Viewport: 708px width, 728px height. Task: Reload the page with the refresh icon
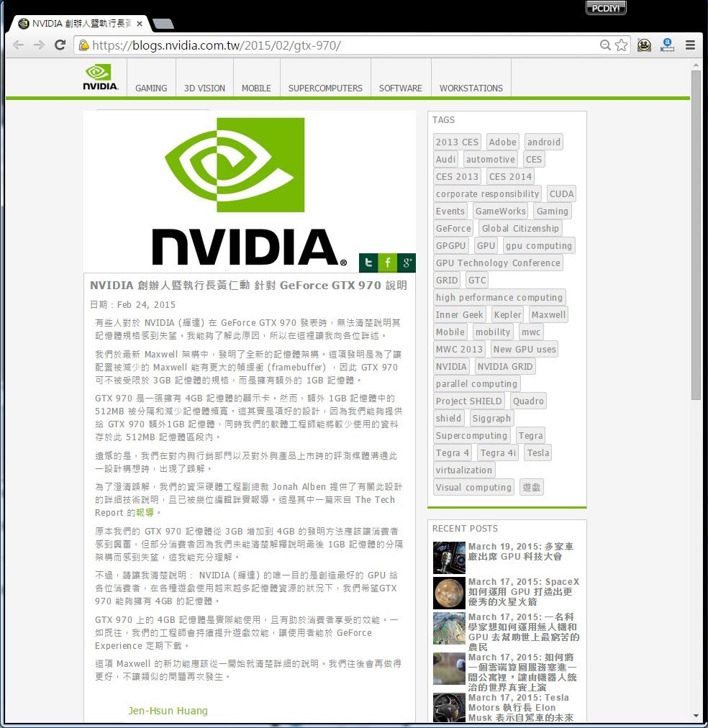60,45
